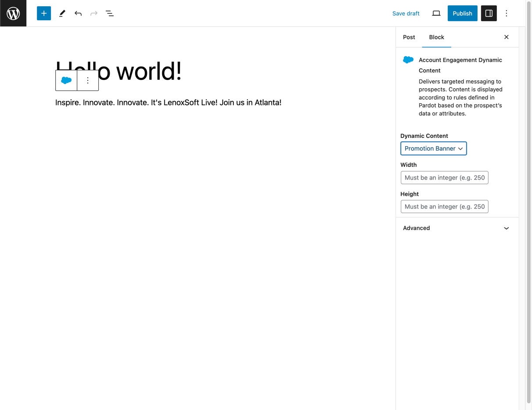The width and height of the screenshot is (532, 410).
Task: Switch to the Post tab
Action: 409,37
